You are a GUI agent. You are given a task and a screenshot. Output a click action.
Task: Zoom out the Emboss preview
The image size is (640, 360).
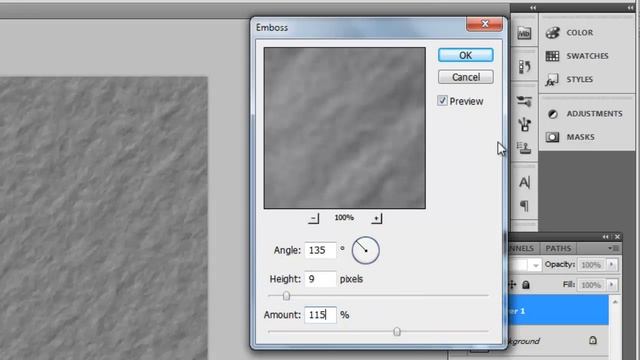pos(313,218)
